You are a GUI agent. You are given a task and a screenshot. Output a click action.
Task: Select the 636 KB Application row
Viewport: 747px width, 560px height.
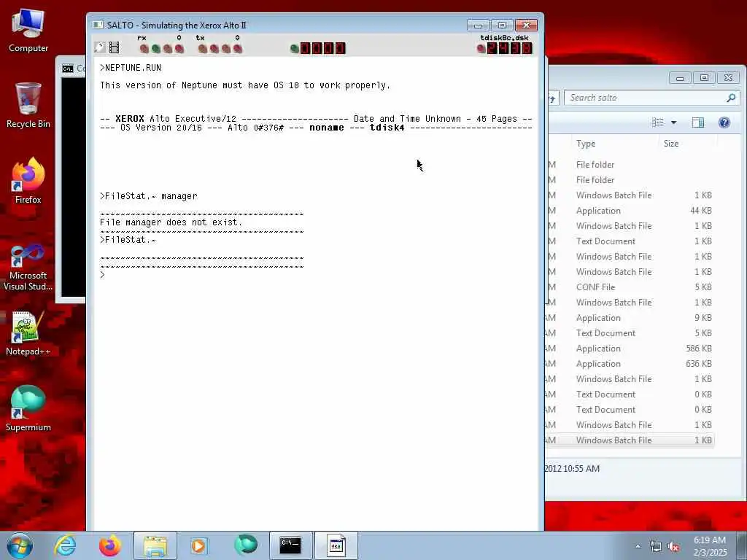tap(630, 363)
